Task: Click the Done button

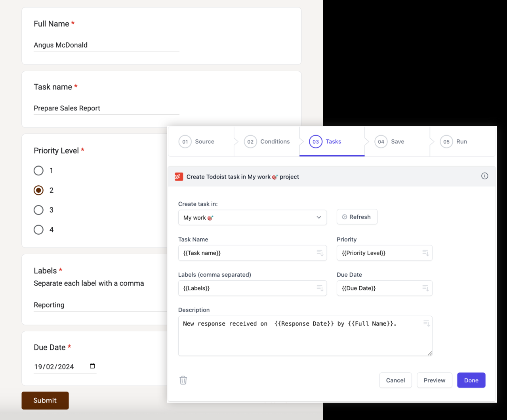Action: 471,380
